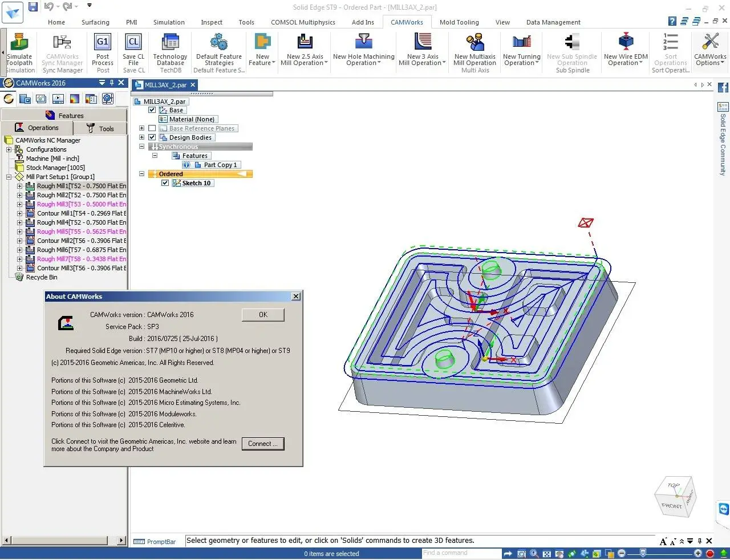Expand the Configurations node
The image size is (730, 560).
9,149
